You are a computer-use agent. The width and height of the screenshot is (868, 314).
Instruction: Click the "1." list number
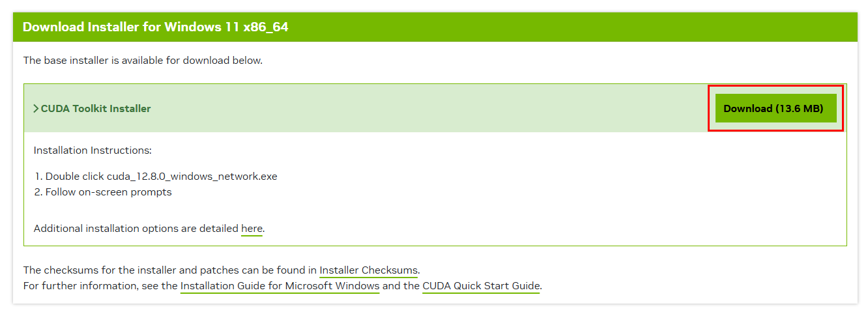[38, 177]
